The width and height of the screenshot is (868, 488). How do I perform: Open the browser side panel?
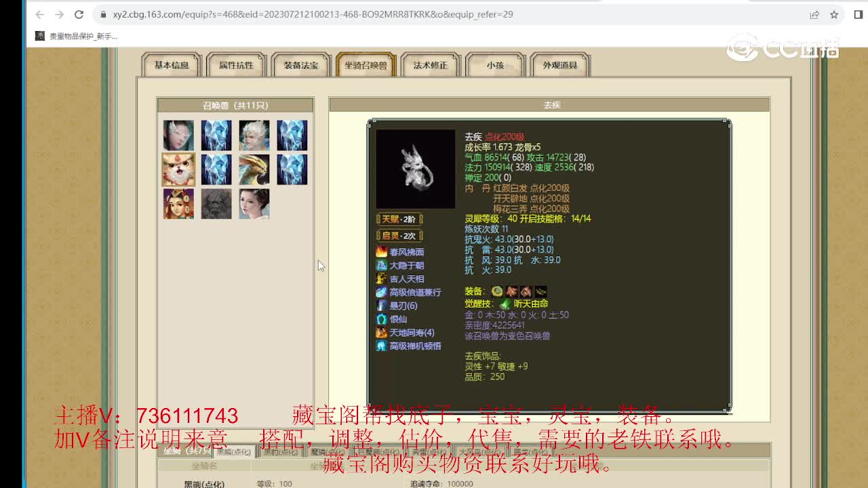tap(858, 14)
